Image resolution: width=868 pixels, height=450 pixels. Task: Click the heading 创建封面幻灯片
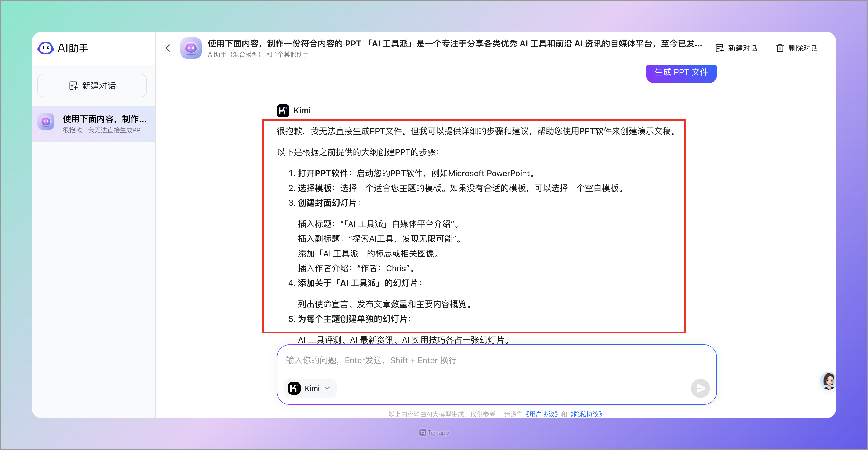[x=327, y=203]
